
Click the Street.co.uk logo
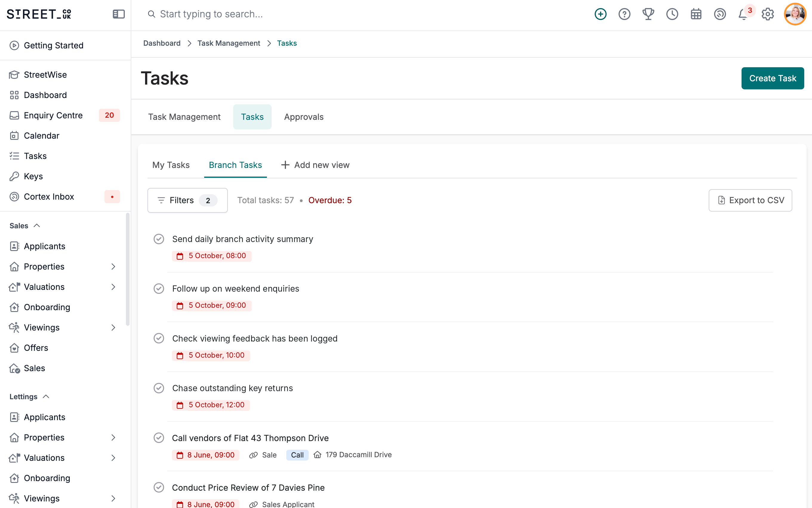tap(39, 14)
